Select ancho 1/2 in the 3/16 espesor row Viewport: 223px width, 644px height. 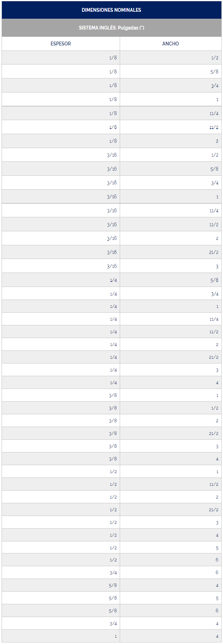(215, 155)
